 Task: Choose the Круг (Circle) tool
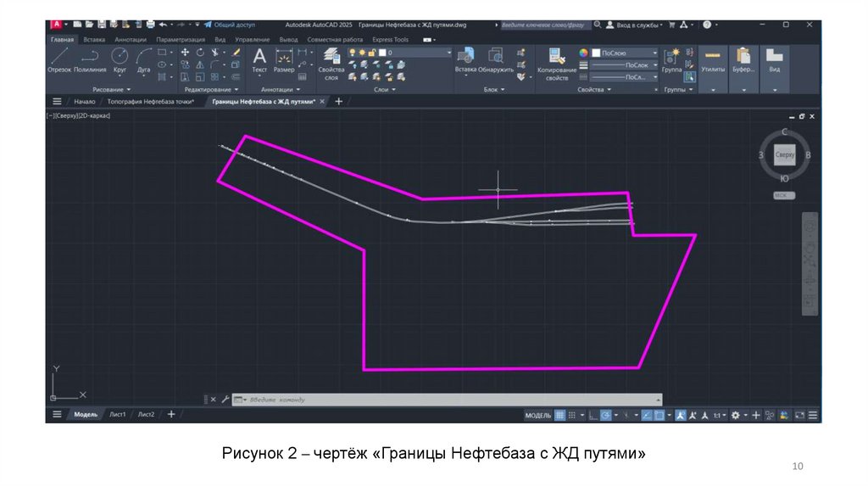[120, 59]
